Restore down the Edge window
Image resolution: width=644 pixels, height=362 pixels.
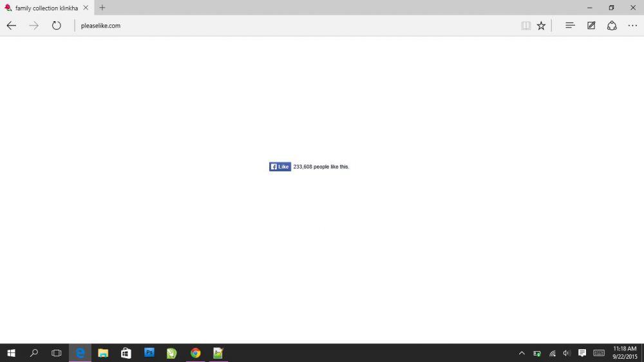click(612, 8)
